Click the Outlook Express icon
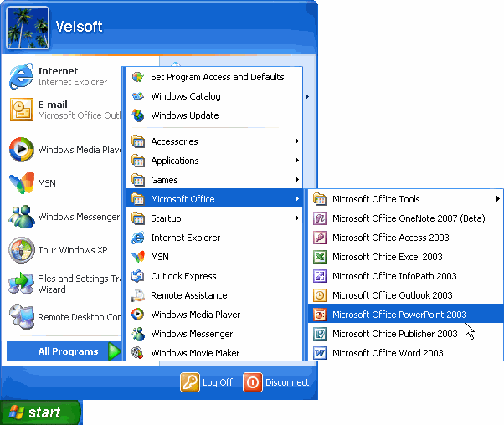Viewport: 504px width, 425px height. (x=138, y=276)
